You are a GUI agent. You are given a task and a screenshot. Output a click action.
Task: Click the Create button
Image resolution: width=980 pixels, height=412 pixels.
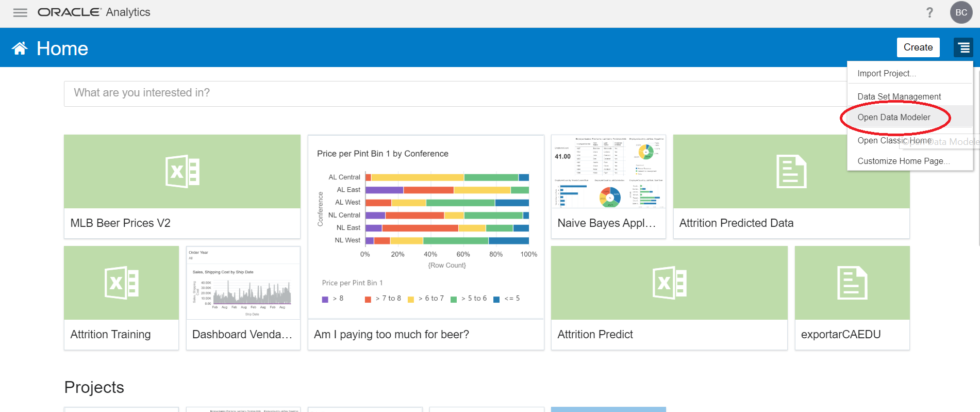pos(918,47)
